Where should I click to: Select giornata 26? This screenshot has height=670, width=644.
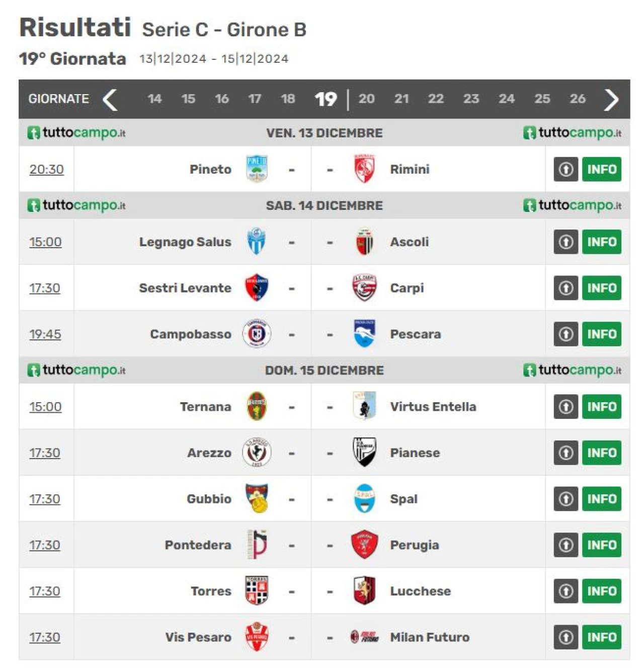point(578,99)
